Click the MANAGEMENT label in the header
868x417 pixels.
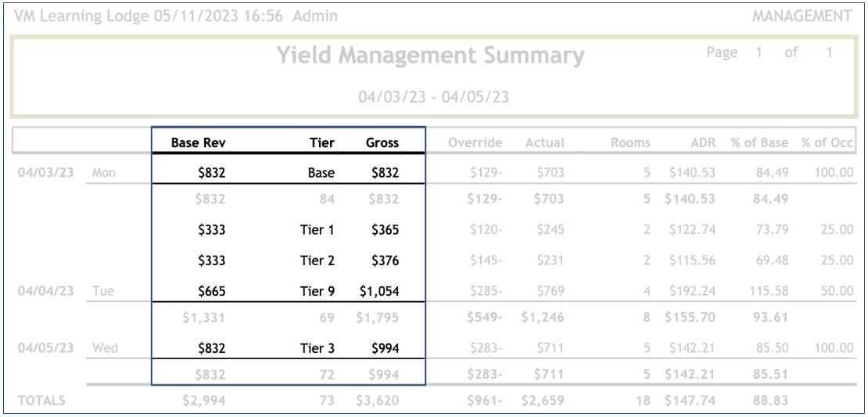click(802, 16)
